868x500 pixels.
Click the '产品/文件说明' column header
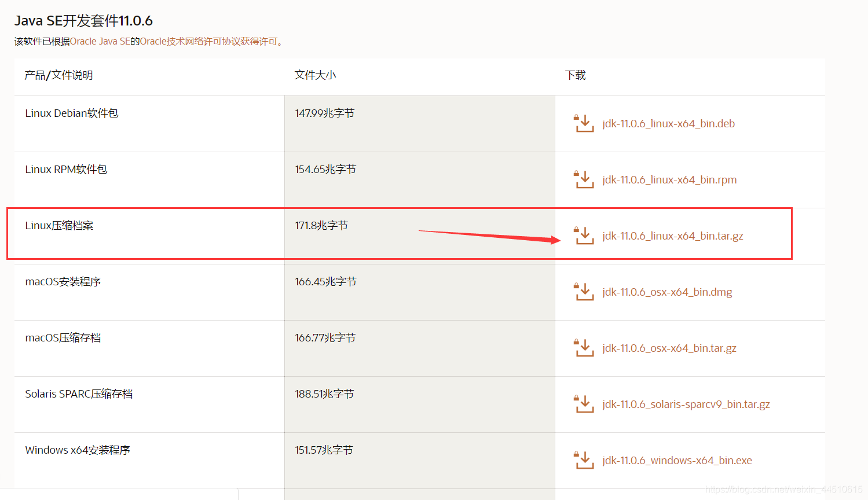pyautogui.click(x=58, y=75)
